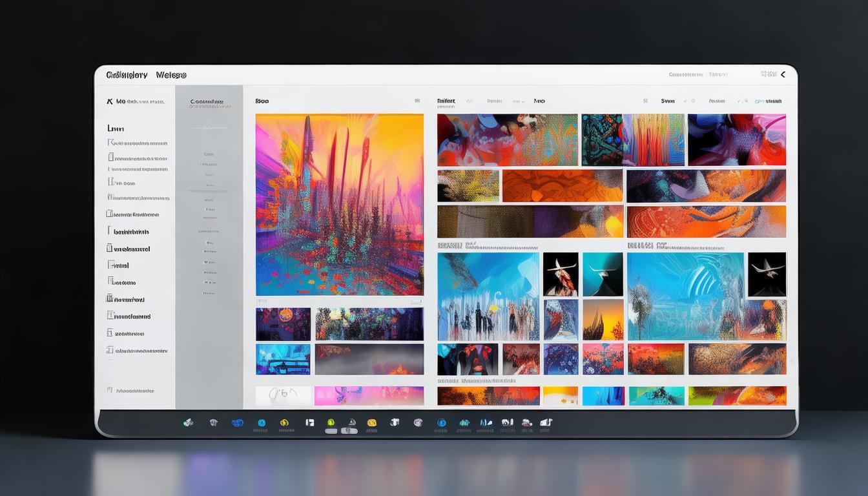Open the orange-yellow app icon in the dock

(x=371, y=423)
